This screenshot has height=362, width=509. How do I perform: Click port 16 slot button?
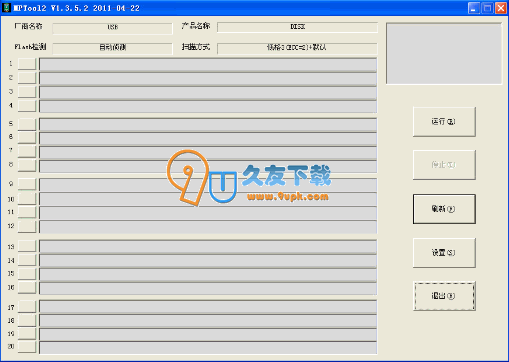pyautogui.click(x=27, y=287)
